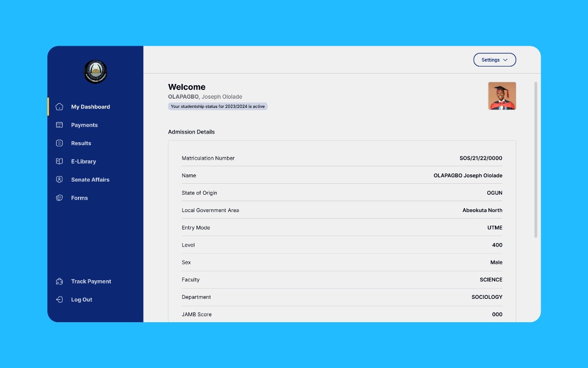Screen dimensions: 588x368
Task: Click the student profile photo
Action: pos(502,96)
